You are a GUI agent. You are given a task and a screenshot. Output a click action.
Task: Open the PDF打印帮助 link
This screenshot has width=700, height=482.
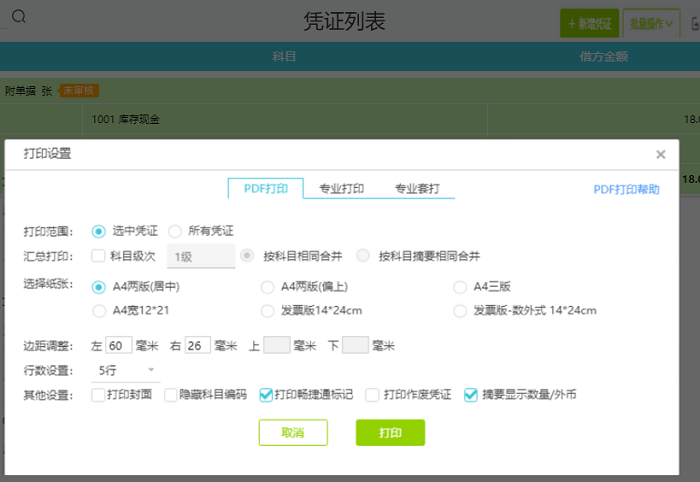coord(626,188)
